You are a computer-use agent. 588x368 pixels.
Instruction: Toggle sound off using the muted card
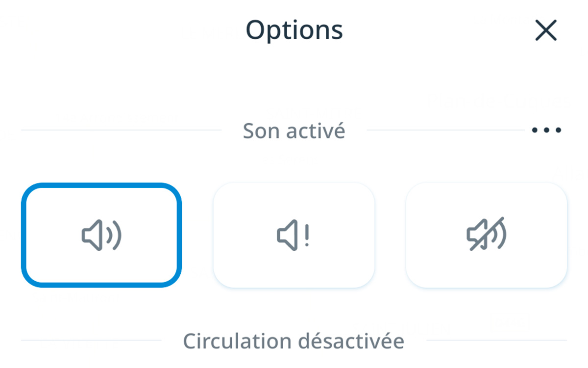(x=486, y=235)
